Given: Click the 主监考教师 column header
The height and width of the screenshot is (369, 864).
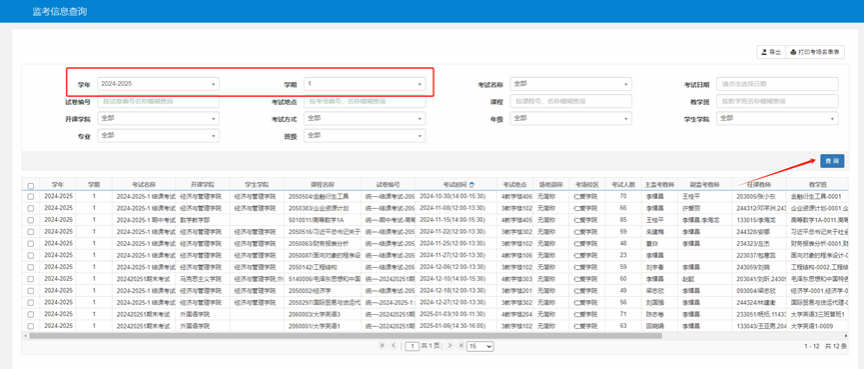Looking at the screenshot, I should pyautogui.click(x=660, y=184).
